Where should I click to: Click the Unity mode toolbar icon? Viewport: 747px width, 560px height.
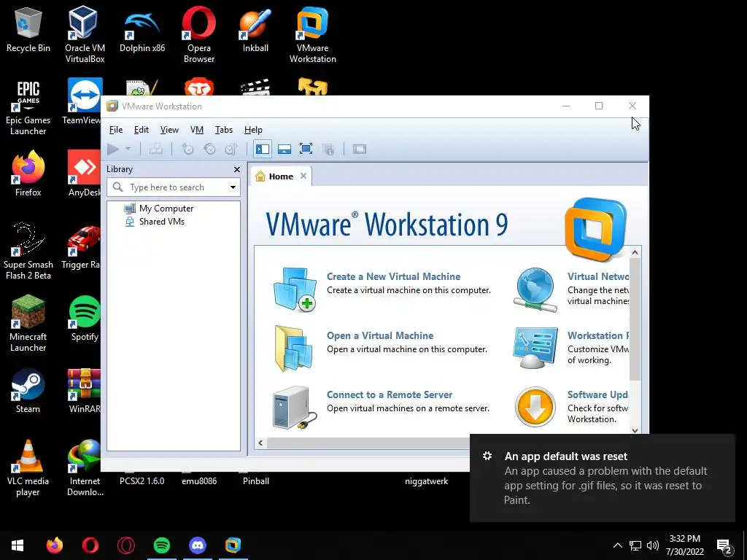(328, 149)
